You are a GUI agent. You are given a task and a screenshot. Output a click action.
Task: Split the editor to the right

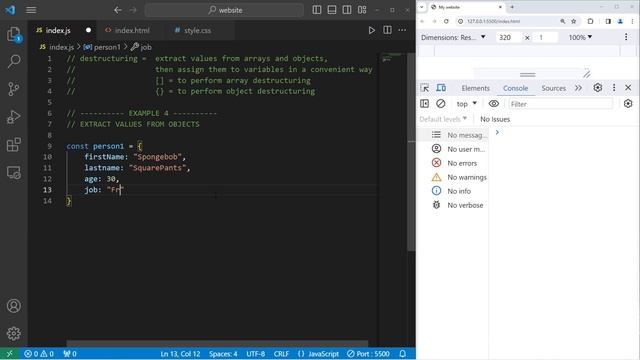(387, 30)
